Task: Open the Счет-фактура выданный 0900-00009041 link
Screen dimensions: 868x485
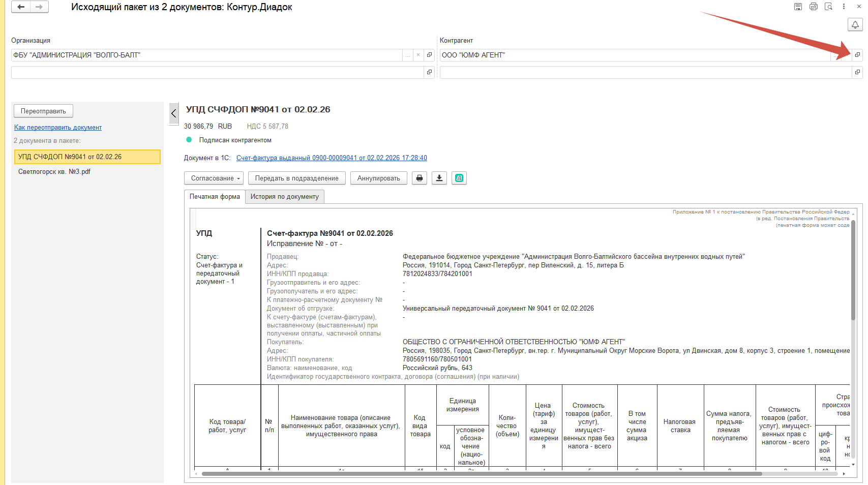Action: tap(332, 158)
